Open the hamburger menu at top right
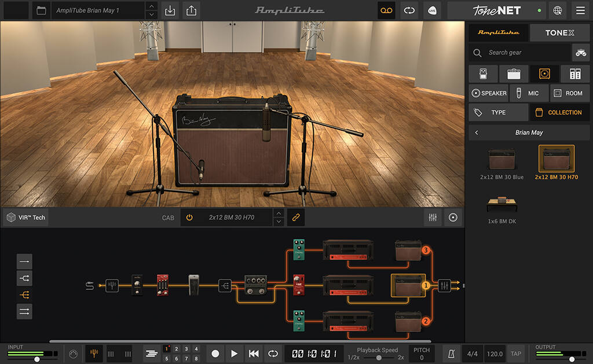The image size is (593, 364). (x=579, y=10)
